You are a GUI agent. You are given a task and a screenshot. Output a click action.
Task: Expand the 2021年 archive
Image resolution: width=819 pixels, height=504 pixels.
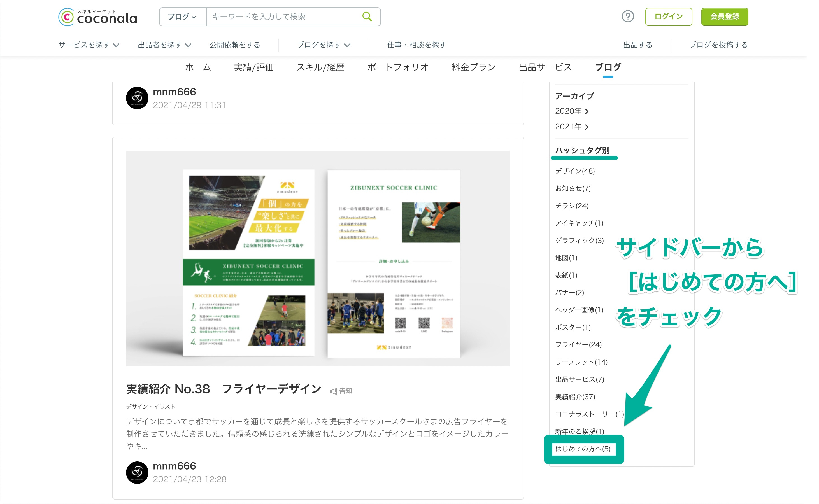click(572, 127)
